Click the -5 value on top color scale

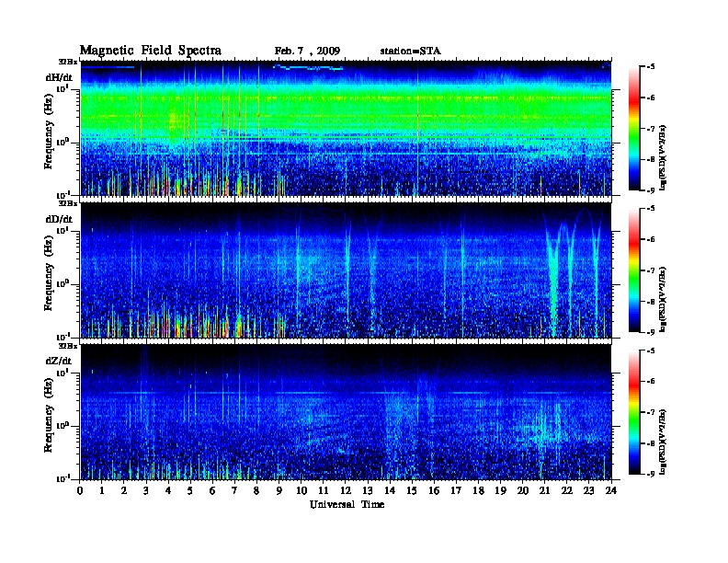click(650, 66)
